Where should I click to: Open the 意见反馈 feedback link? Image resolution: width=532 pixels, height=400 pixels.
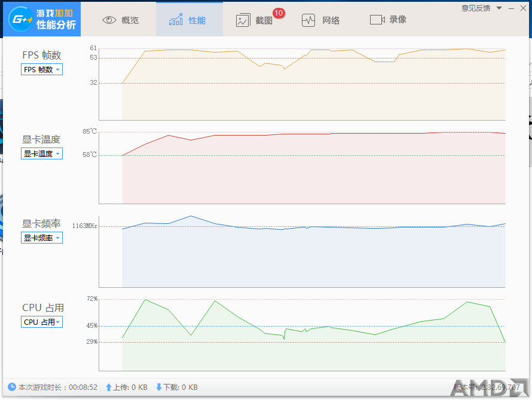click(x=476, y=8)
